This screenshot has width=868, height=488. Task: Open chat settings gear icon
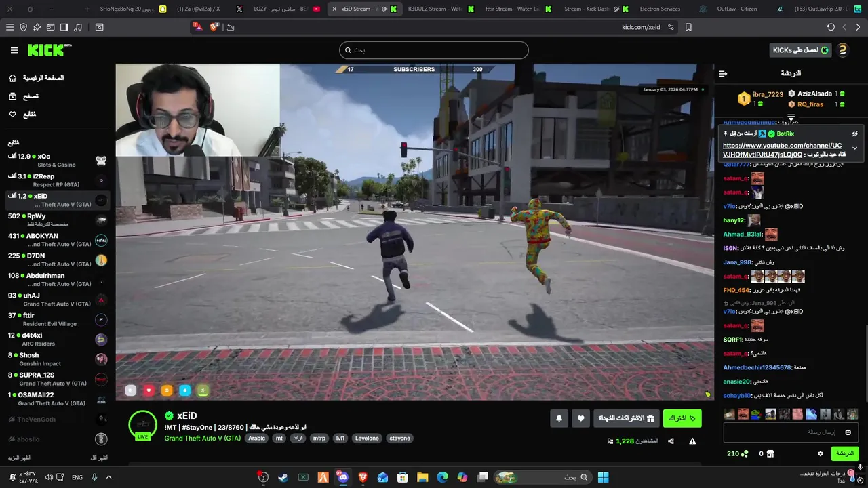pyautogui.click(x=821, y=453)
